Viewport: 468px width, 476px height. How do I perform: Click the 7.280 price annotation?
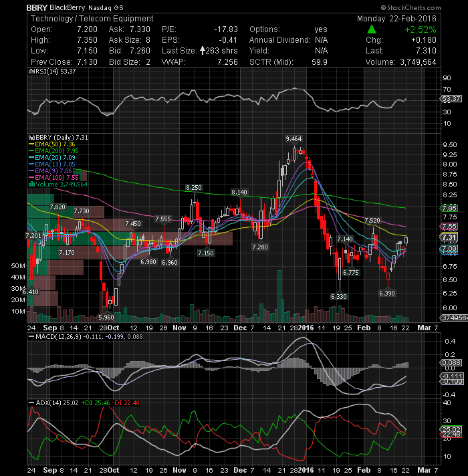(260, 247)
